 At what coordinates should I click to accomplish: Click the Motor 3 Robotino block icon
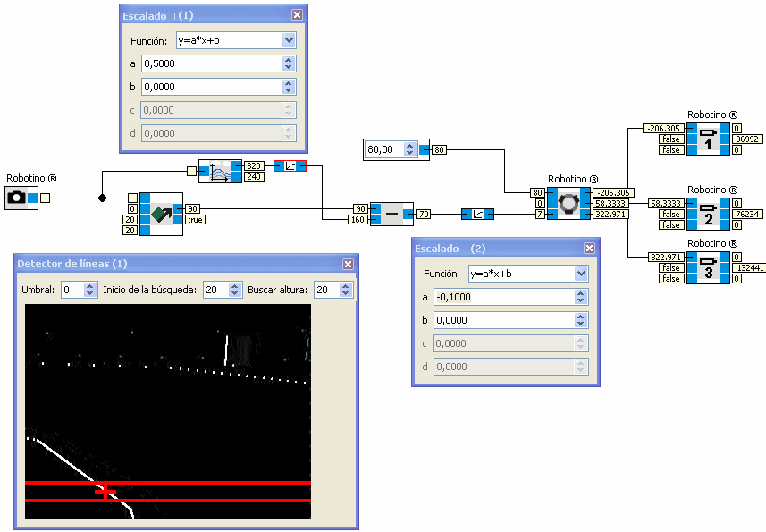point(706,267)
